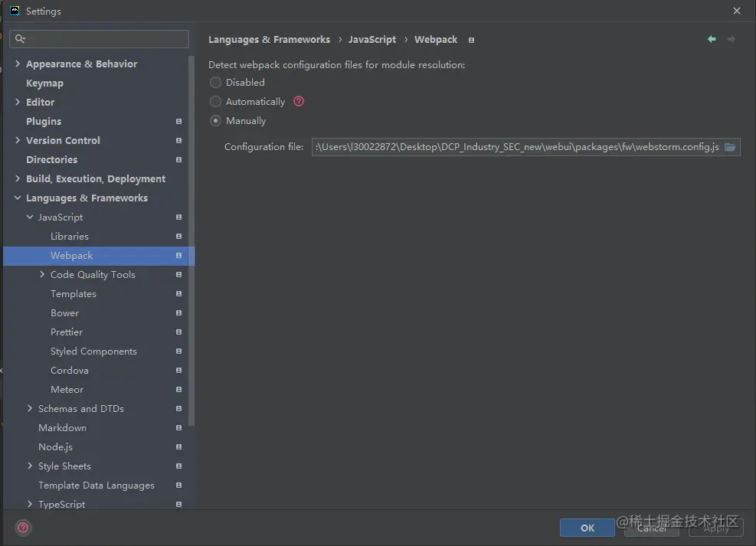Screen dimensions: 756x546
Task: Click the project icon on selected Webpack row
Action: [x=179, y=256]
